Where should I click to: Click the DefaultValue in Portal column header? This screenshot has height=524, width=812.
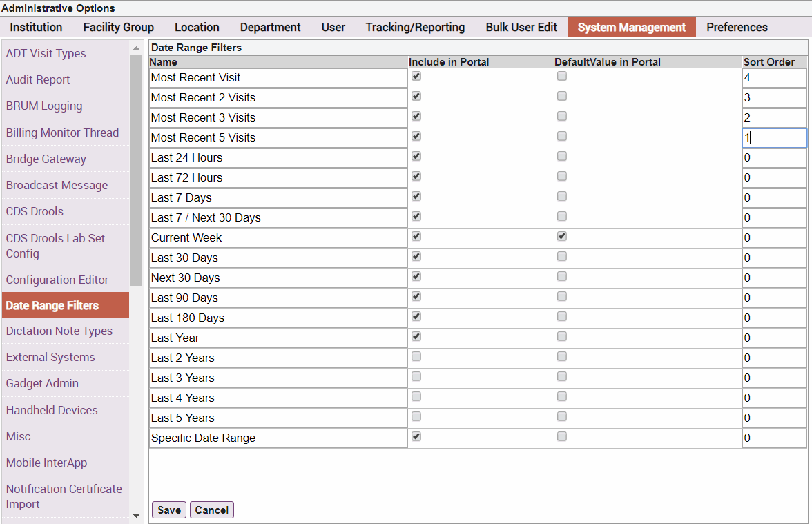pos(648,62)
